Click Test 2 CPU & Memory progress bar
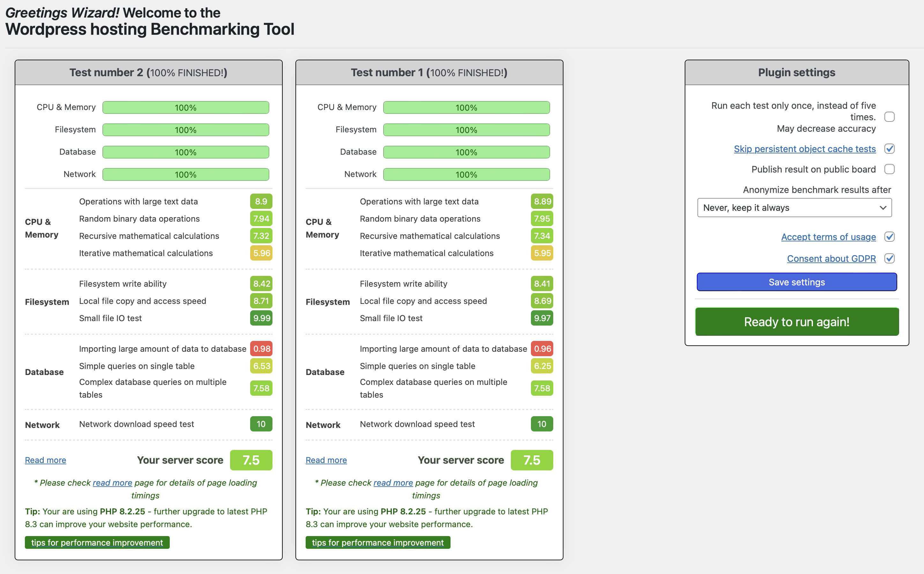The height and width of the screenshot is (574, 924). coord(186,107)
